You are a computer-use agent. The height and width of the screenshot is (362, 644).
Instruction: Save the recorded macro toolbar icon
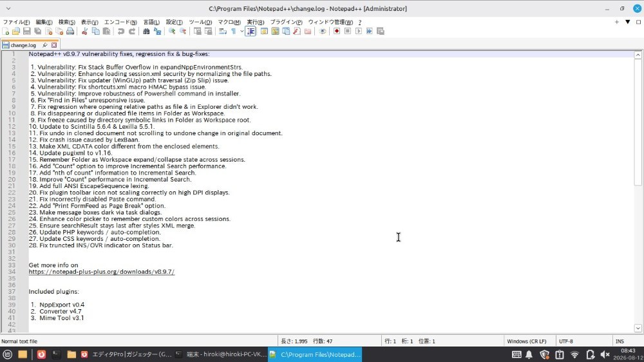381,31
